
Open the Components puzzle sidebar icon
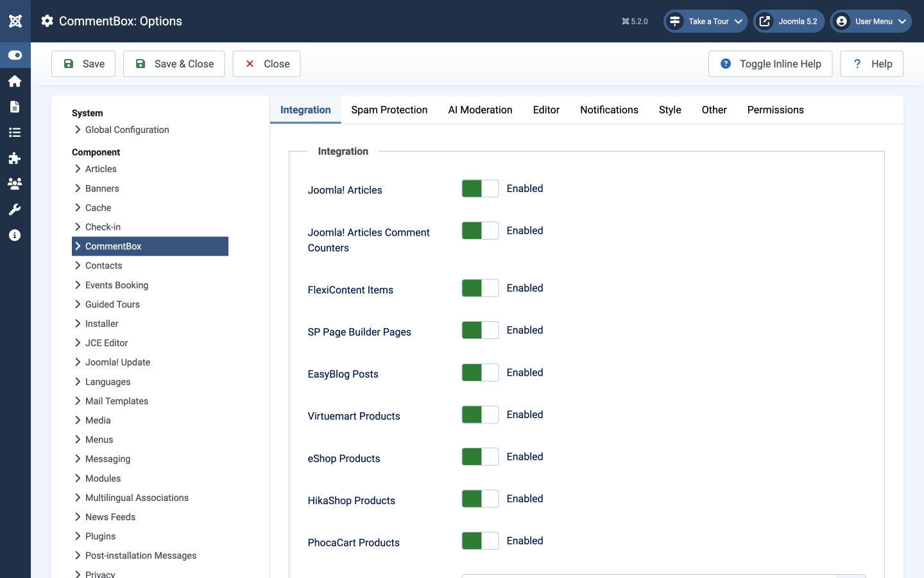[15, 158]
